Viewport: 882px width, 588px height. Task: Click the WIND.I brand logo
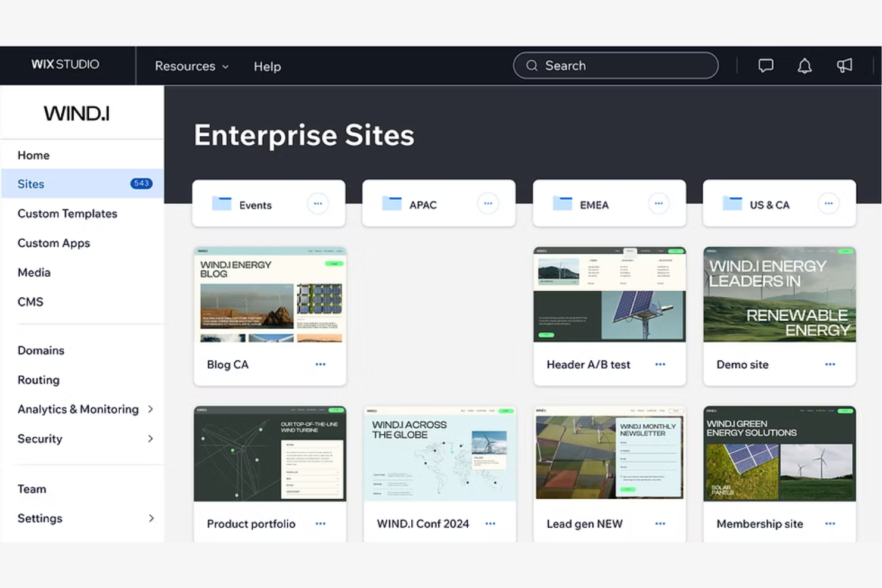point(76,113)
